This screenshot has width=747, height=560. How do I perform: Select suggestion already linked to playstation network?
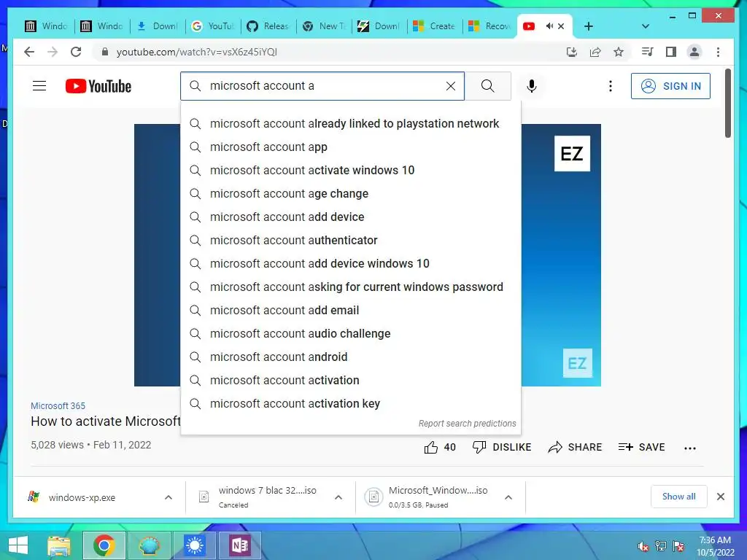tap(351, 124)
